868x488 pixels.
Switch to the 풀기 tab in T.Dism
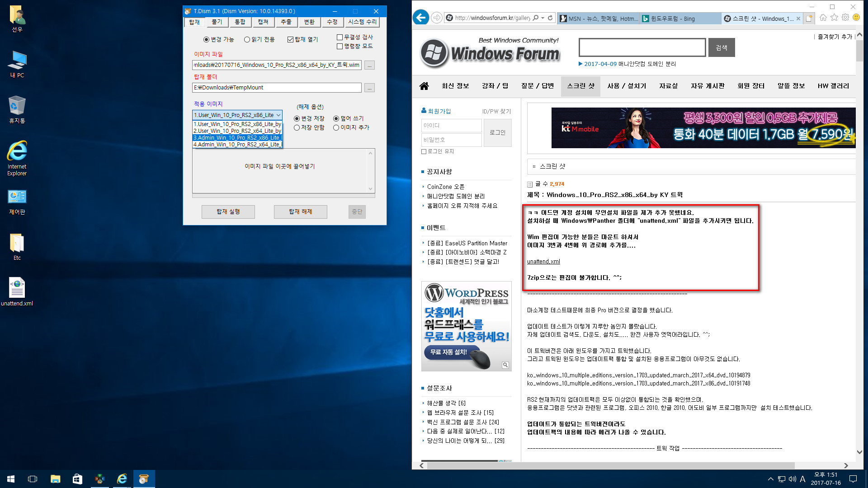pyautogui.click(x=217, y=22)
